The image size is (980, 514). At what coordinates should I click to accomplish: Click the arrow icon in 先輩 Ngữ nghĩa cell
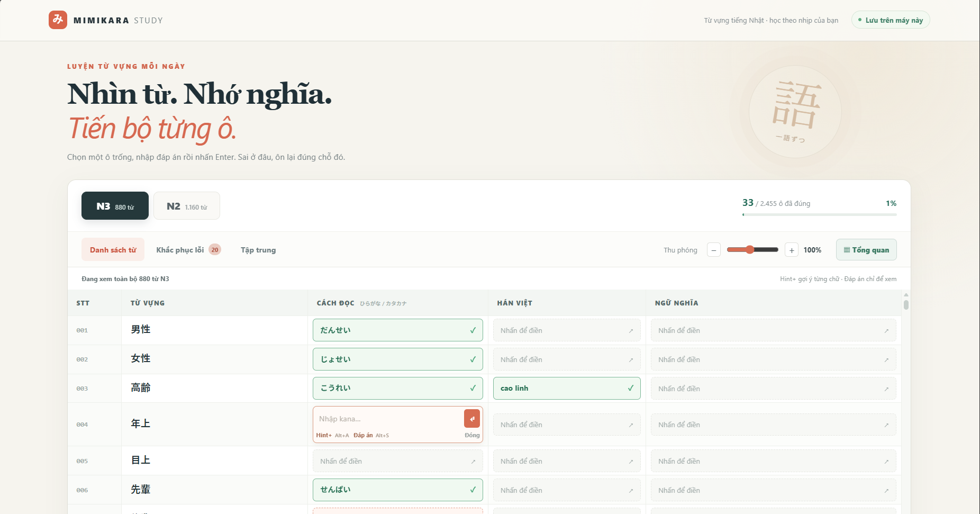[886, 491]
